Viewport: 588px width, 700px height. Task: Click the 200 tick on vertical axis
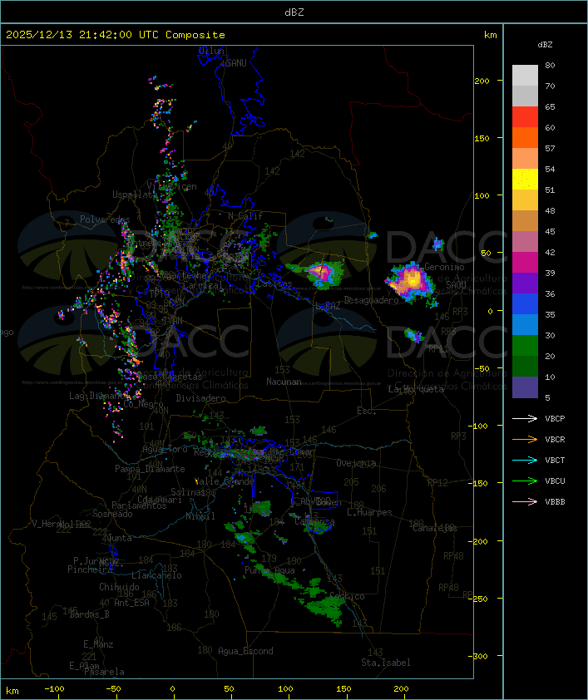pyautogui.click(x=482, y=81)
